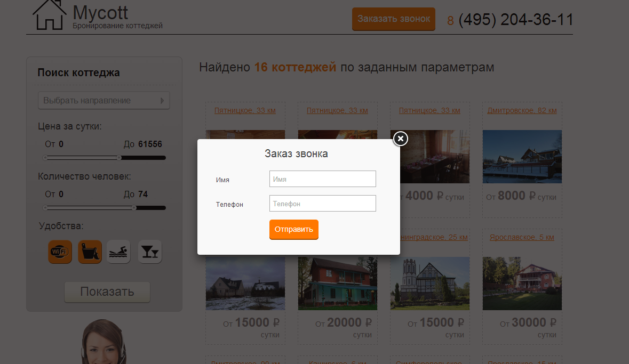The height and width of the screenshot is (364, 629).
Task: Open the 'Выбрать направление' dropdown
Action: (x=103, y=100)
